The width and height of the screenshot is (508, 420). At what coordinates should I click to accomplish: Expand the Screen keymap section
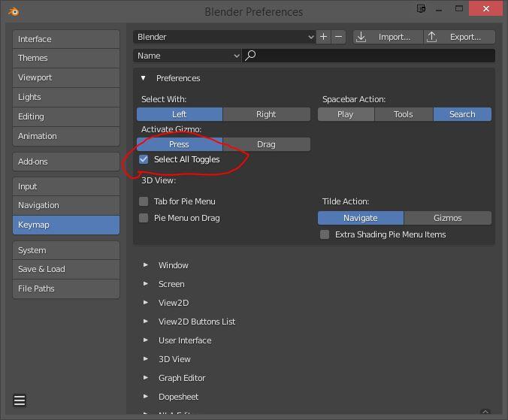tap(146, 284)
